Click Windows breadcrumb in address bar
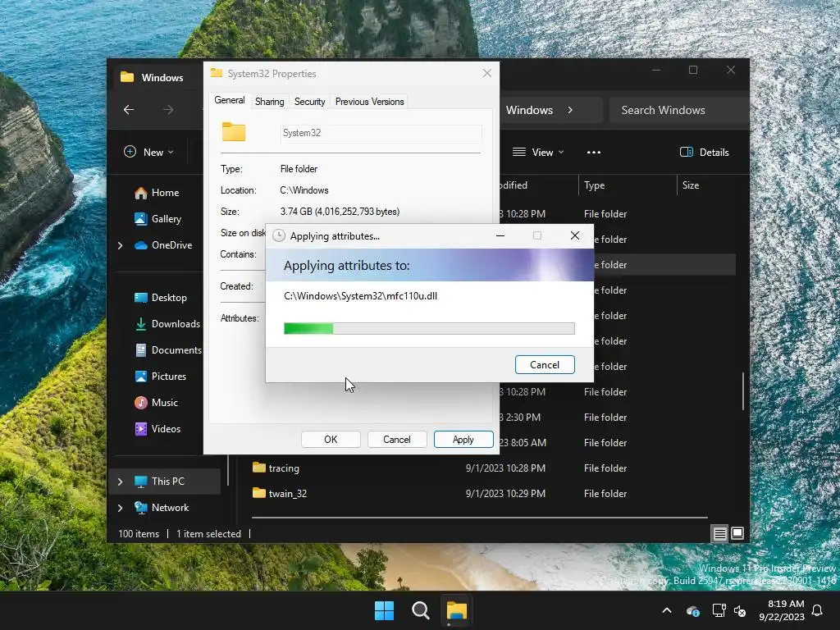The width and height of the screenshot is (840, 630). click(x=529, y=110)
